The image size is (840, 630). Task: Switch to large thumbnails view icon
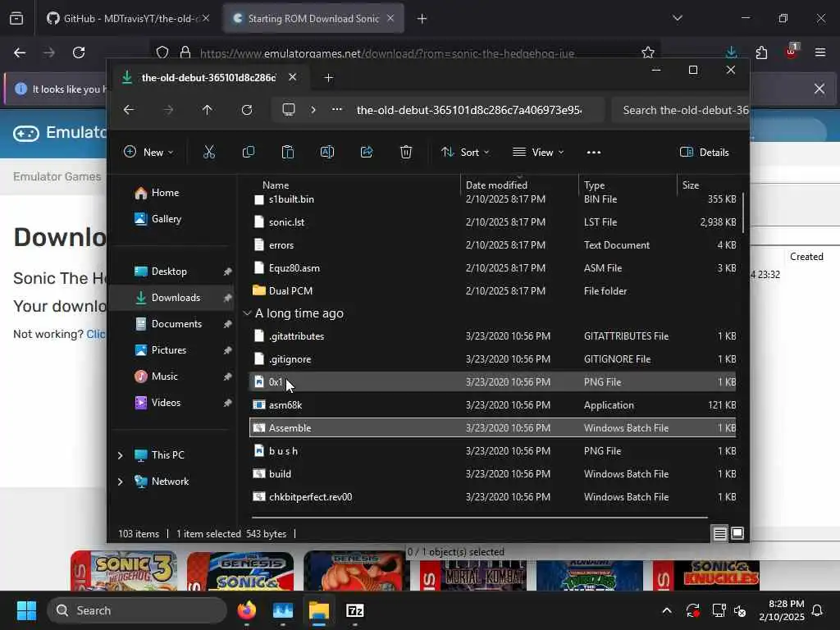point(737,533)
